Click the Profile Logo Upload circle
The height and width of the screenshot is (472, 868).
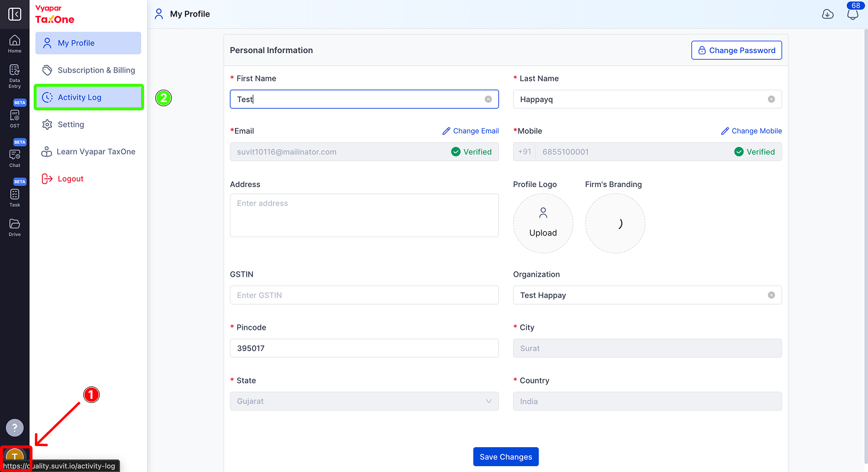point(543,224)
